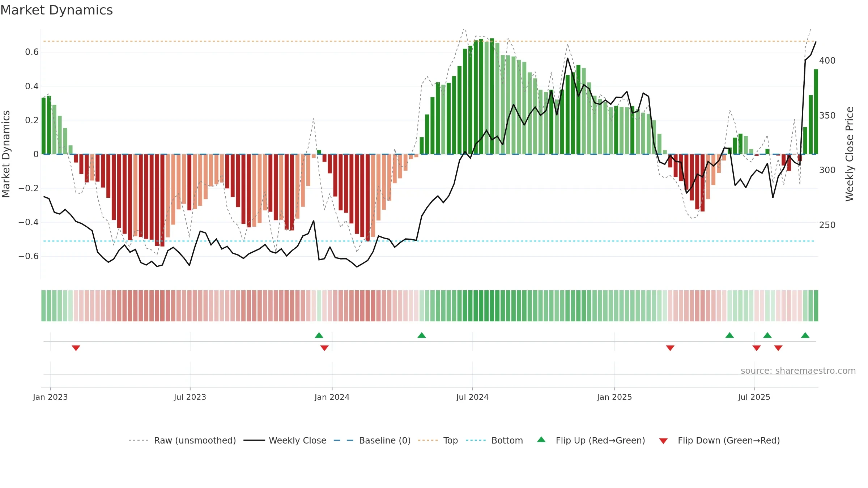Toggle the Raw (unsmoothed) legend entry
The height and width of the screenshot is (488, 868).
182,440
